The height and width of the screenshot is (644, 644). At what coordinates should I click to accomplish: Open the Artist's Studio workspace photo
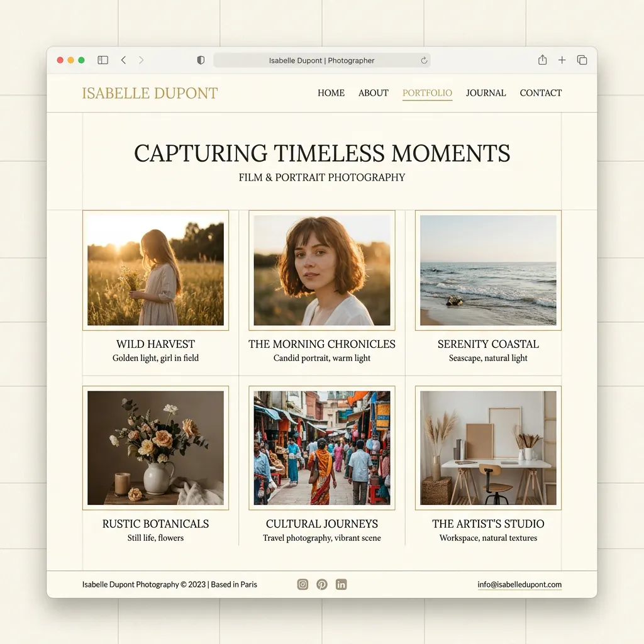488,448
